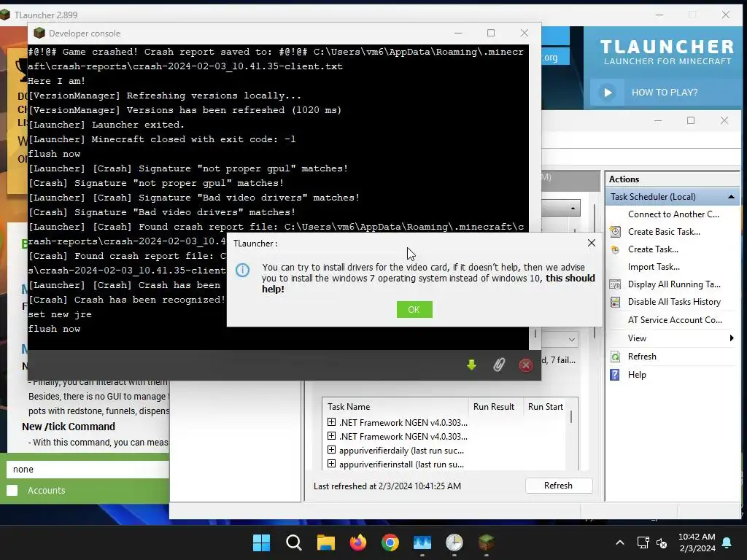747x560 pixels.
Task: Open Windows Search from taskbar
Action: (293, 542)
